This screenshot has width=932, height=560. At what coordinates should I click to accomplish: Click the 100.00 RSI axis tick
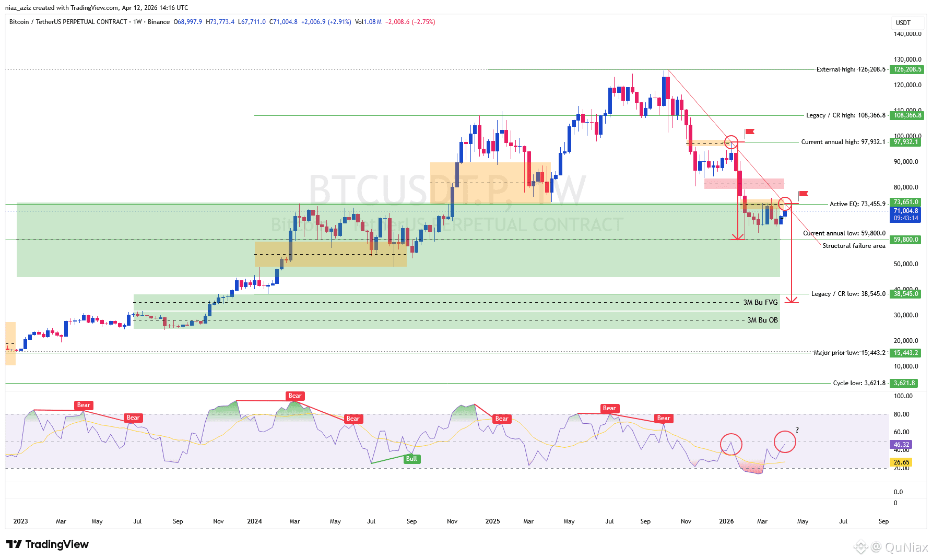tap(903, 396)
